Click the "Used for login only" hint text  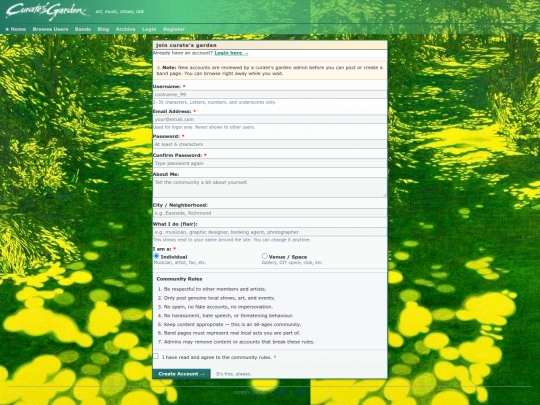click(x=204, y=127)
